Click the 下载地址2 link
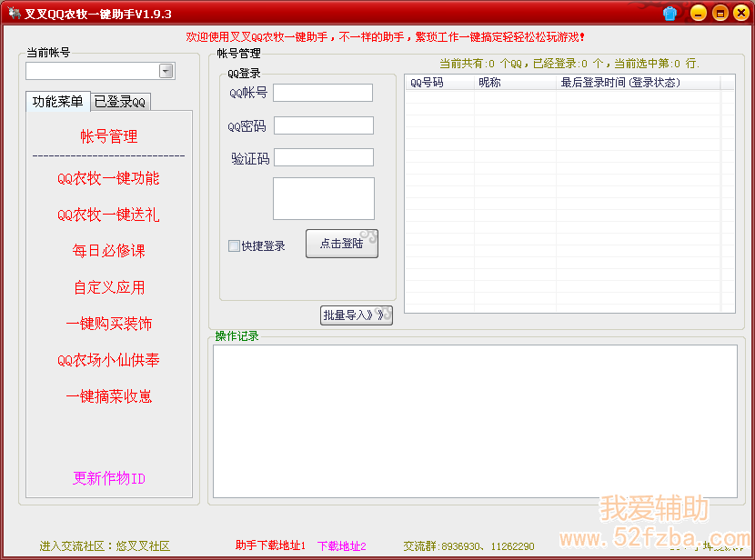The image size is (755, 560). pyautogui.click(x=342, y=546)
